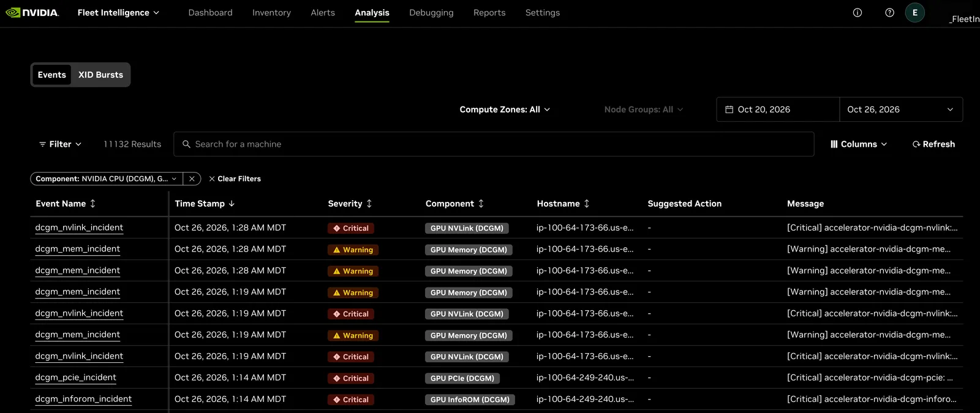The image size is (980, 413).
Task: Sort by Time Stamp descending arrow
Action: pyautogui.click(x=232, y=204)
